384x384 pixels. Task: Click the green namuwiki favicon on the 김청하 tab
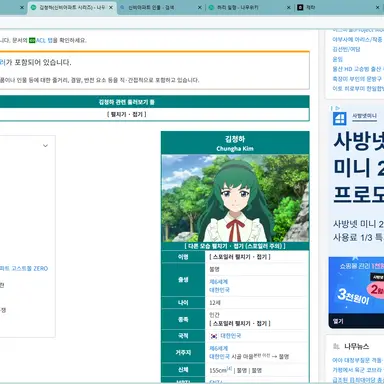coord(34,7)
